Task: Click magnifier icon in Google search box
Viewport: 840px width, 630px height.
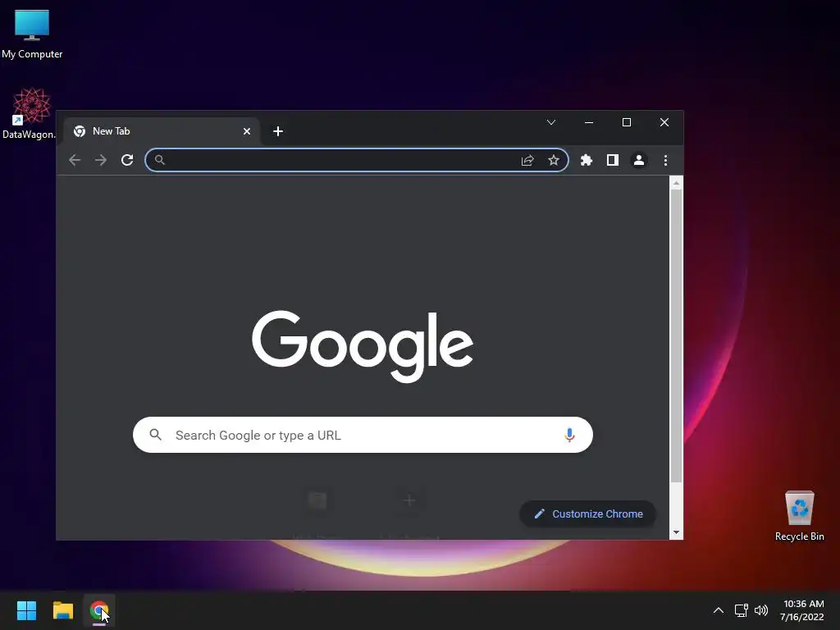Action: [x=155, y=435]
